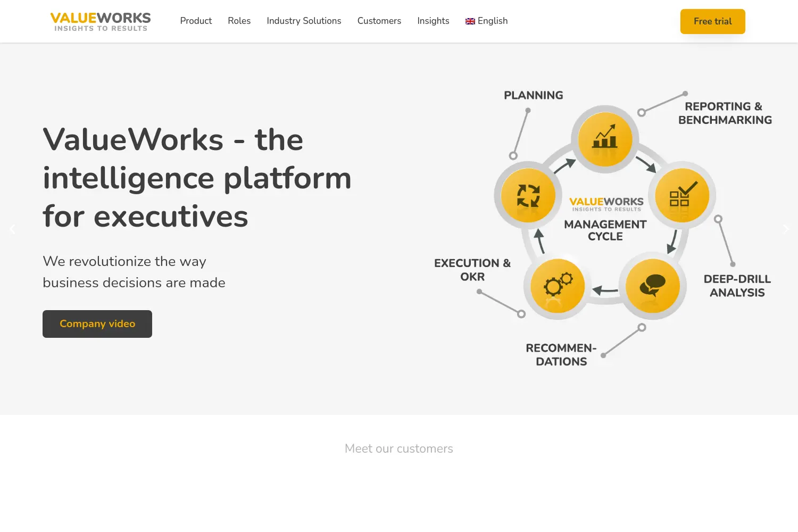The width and height of the screenshot is (798, 532).
Task: Go to next slide arrow
Action: point(786,229)
